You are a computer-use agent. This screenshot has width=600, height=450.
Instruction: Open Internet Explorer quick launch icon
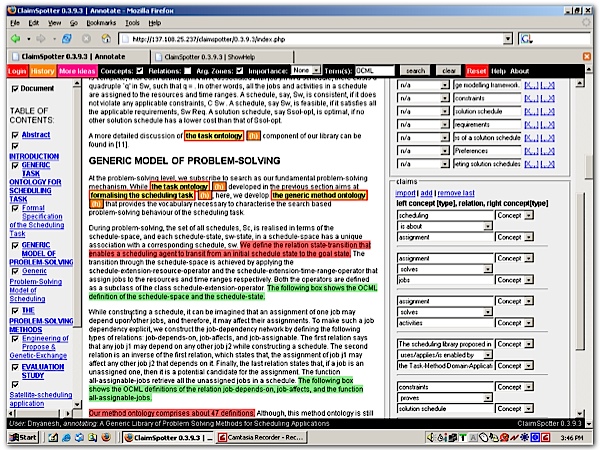(x=67, y=437)
